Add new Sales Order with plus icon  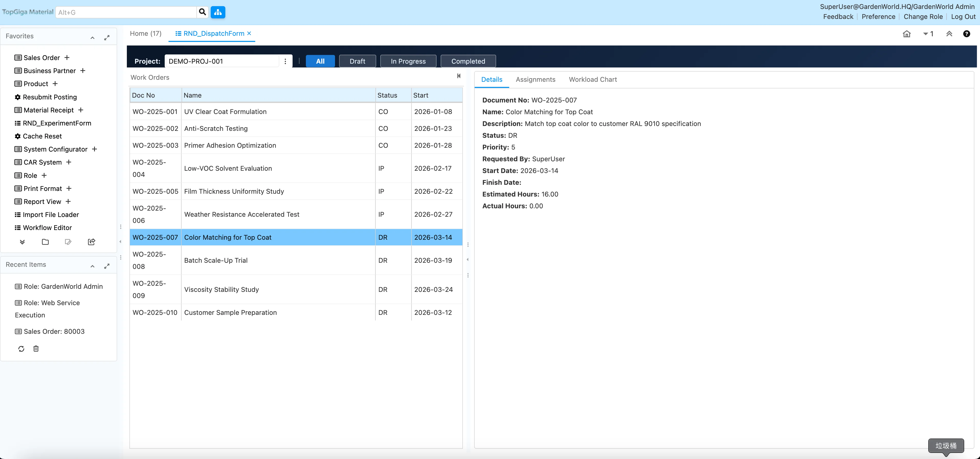67,58
